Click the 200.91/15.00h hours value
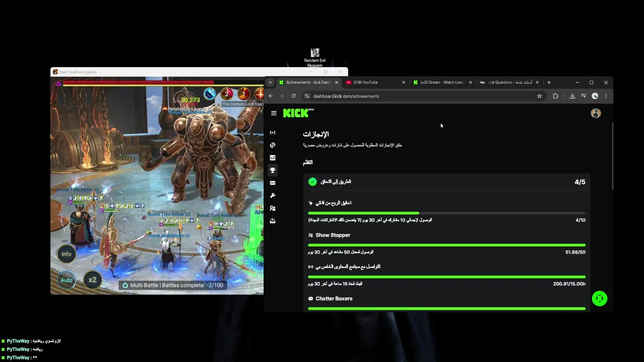 point(569,284)
